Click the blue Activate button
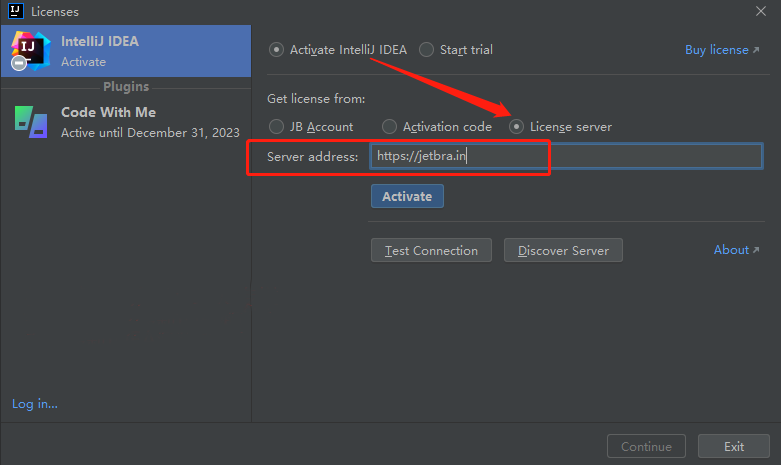This screenshot has height=465, width=781. click(x=407, y=196)
